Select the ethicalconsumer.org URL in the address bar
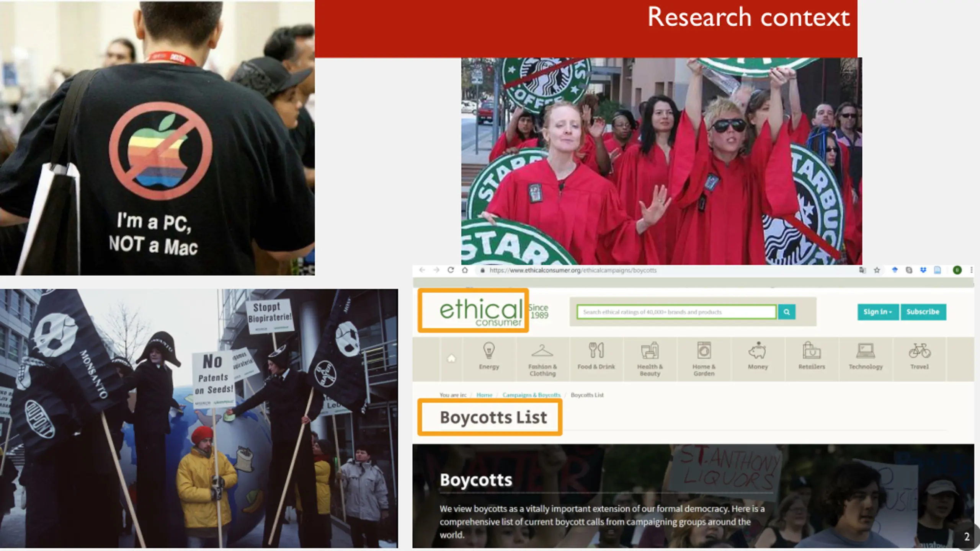Image resolution: width=980 pixels, height=551 pixels. point(573,270)
